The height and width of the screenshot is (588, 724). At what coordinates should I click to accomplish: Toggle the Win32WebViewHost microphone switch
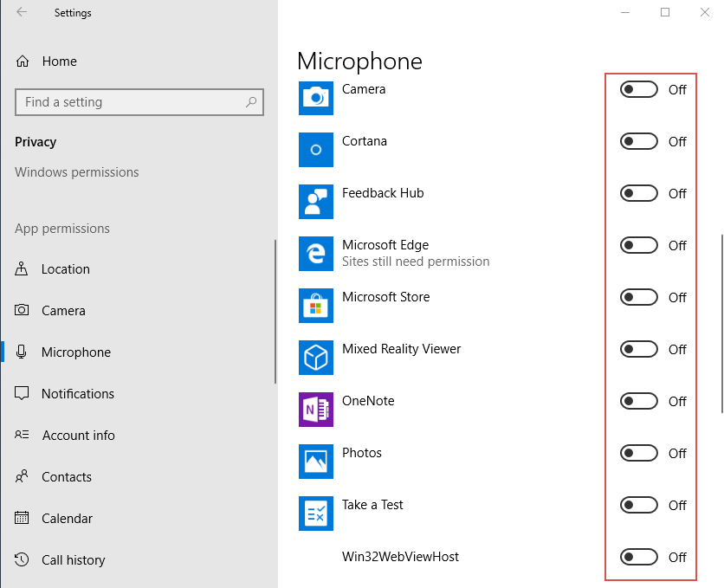pyautogui.click(x=638, y=557)
